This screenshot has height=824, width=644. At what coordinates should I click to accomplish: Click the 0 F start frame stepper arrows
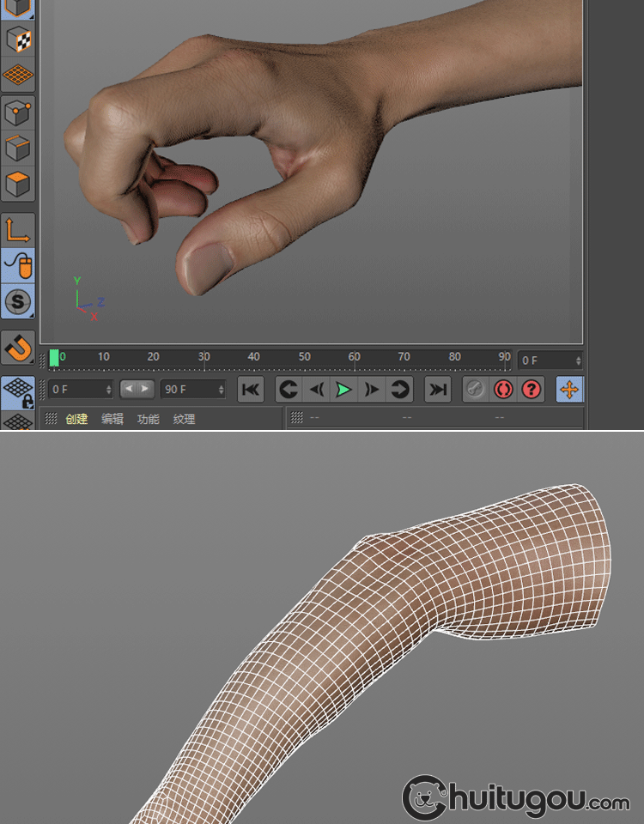pos(108,390)
